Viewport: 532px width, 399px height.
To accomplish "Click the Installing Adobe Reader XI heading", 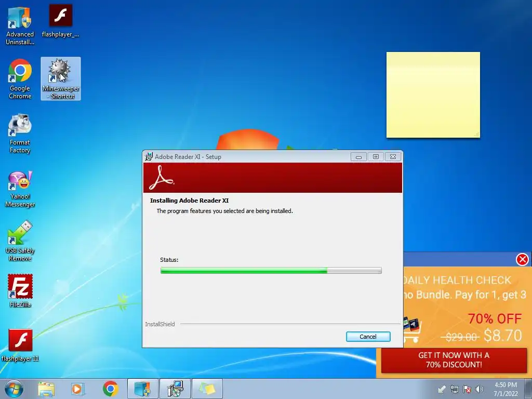I will 189,201.
